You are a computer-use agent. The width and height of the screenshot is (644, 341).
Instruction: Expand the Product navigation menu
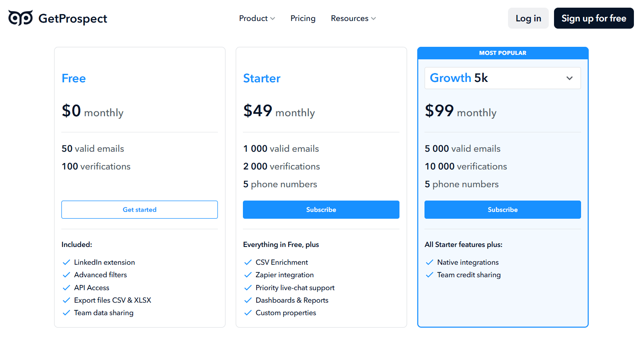(257, 19)
